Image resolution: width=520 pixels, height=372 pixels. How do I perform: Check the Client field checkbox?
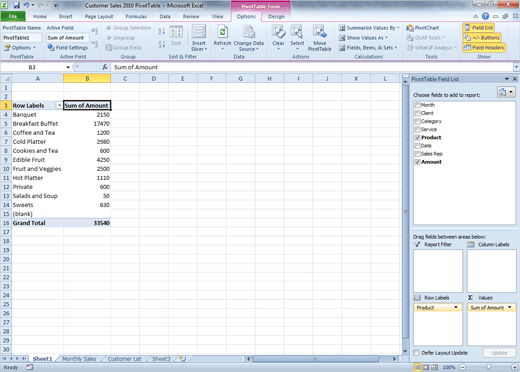417,113
